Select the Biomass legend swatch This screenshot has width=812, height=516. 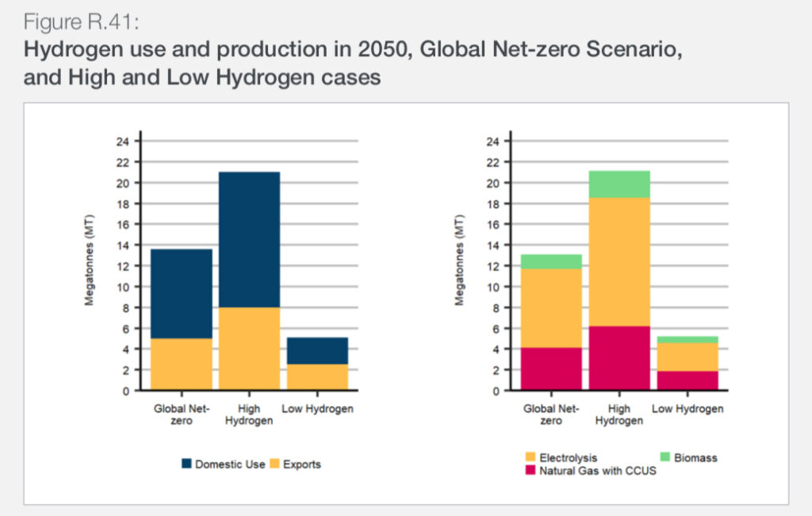click(665, 458)
